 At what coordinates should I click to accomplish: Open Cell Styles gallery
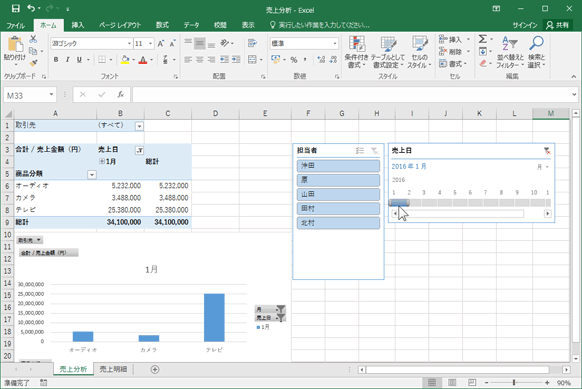click(x=419, y=52)
